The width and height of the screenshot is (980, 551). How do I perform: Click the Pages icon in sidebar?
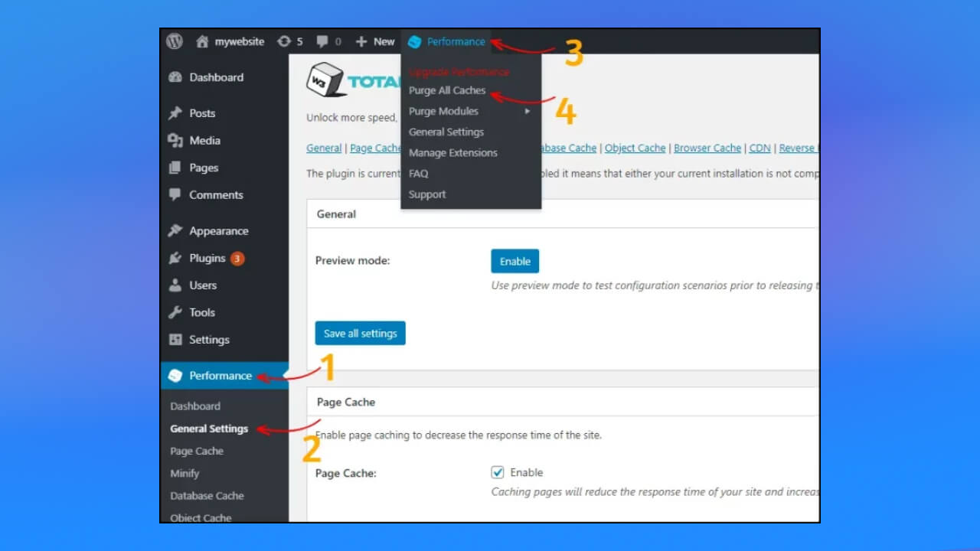(x=175, y=168)
